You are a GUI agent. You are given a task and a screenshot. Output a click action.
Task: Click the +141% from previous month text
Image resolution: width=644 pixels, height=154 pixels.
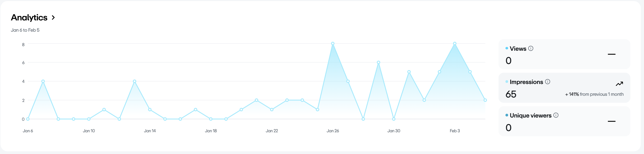(594, 94)
